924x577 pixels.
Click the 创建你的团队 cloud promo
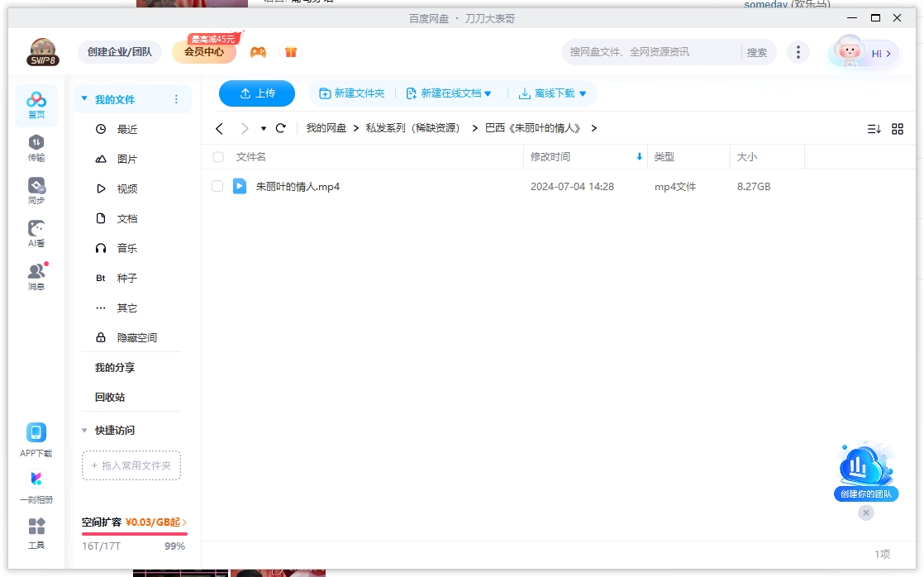[x=865, y=473]
